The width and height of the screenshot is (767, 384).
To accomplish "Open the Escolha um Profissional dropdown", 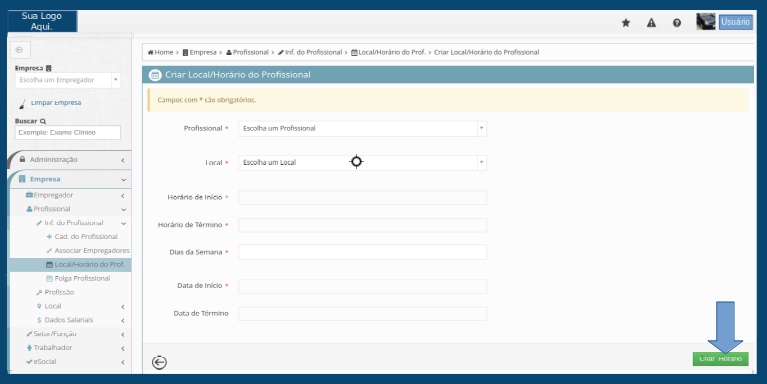I will 362,129.
